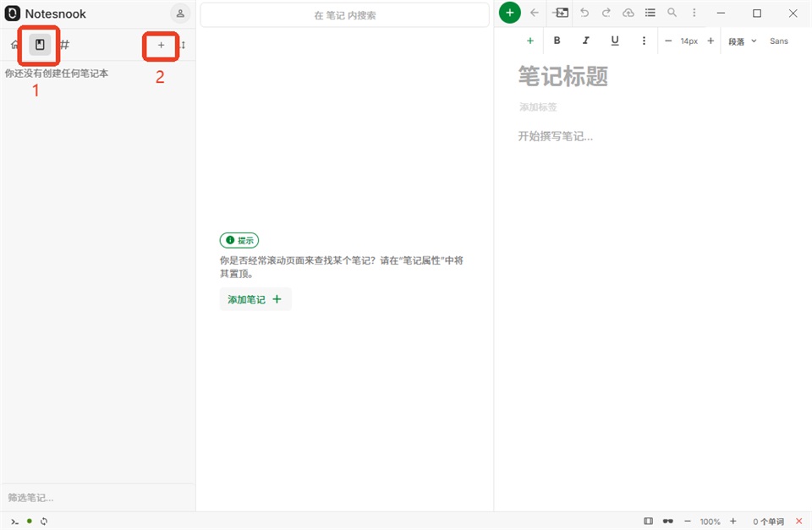Click the plus icon to add notebook

[161, 45]
